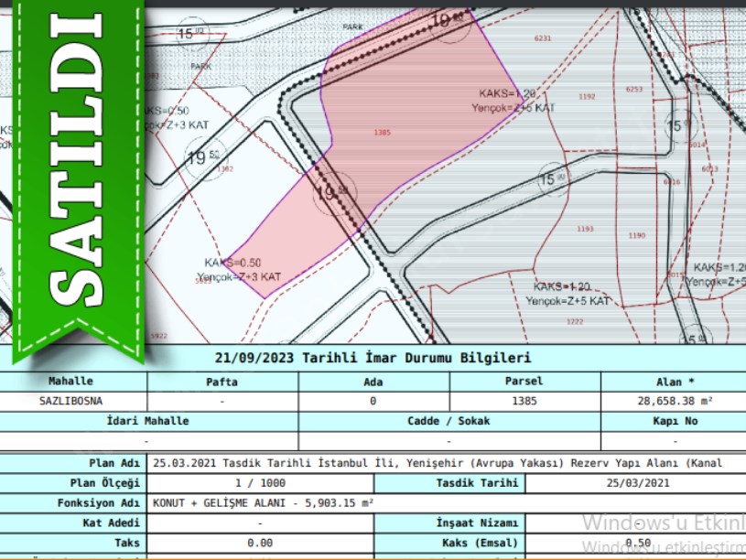Click the circled 15 marker near top-left PARK
The height and width of the screenshot is (560, 746).
pyautogui.click(x=189, y=35)
